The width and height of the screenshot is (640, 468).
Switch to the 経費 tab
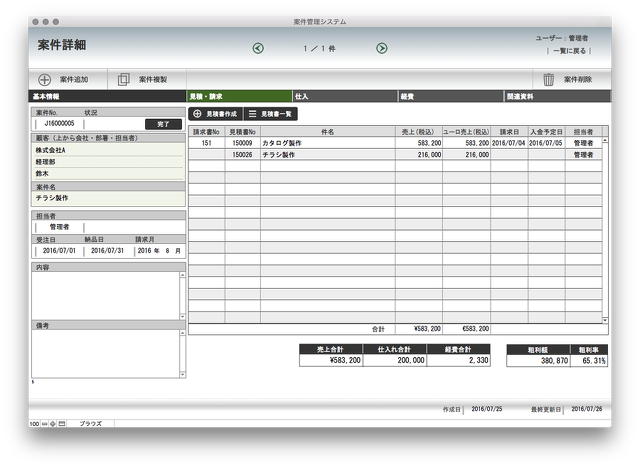[451, 96]
